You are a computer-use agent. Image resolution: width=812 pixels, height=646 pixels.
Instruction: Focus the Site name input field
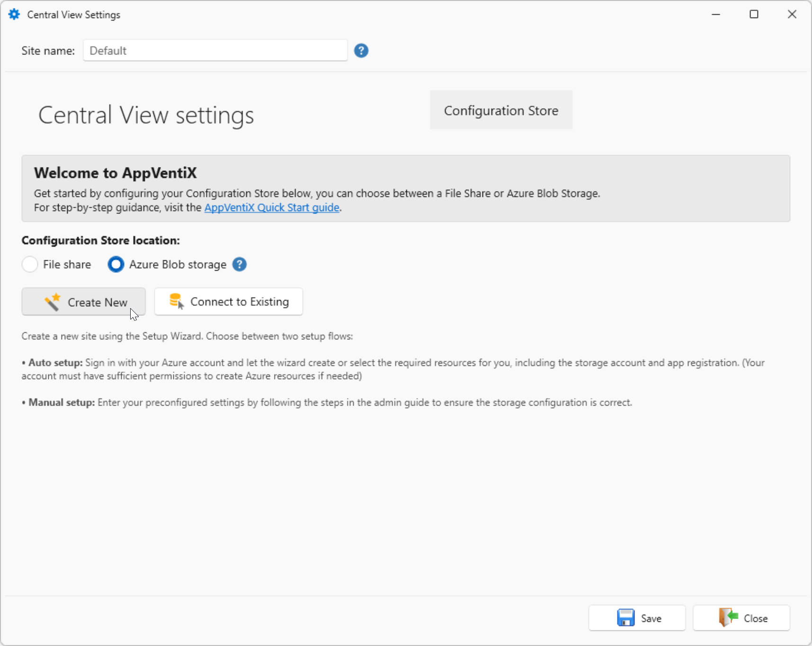(215, 50)
